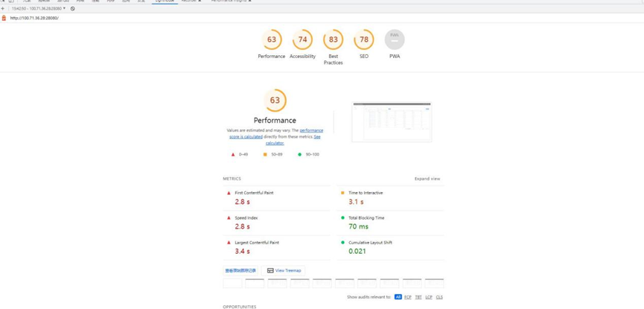Click the 3.1 s Time to Interactive value
Screen dimensions: 644x309
(x=356, y=202)
